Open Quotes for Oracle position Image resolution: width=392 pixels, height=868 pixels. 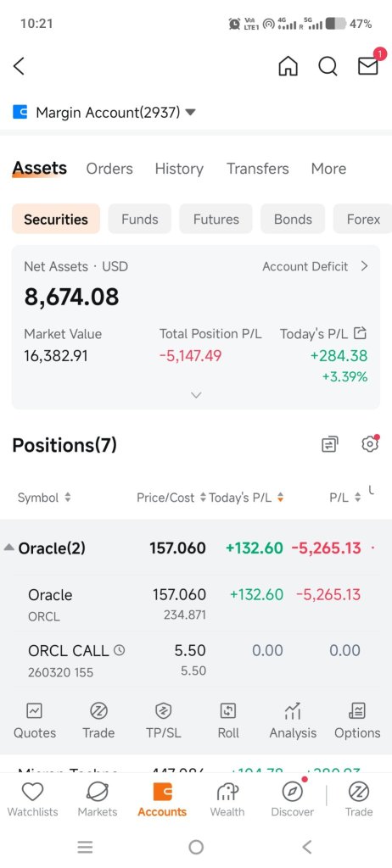pyautogui.click(x=35, y=721)
